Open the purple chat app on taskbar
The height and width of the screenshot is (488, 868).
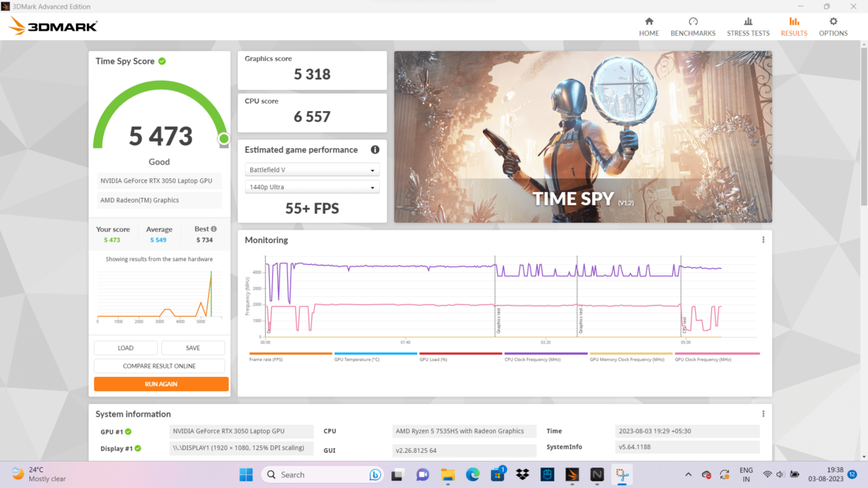tap(422, 474)
